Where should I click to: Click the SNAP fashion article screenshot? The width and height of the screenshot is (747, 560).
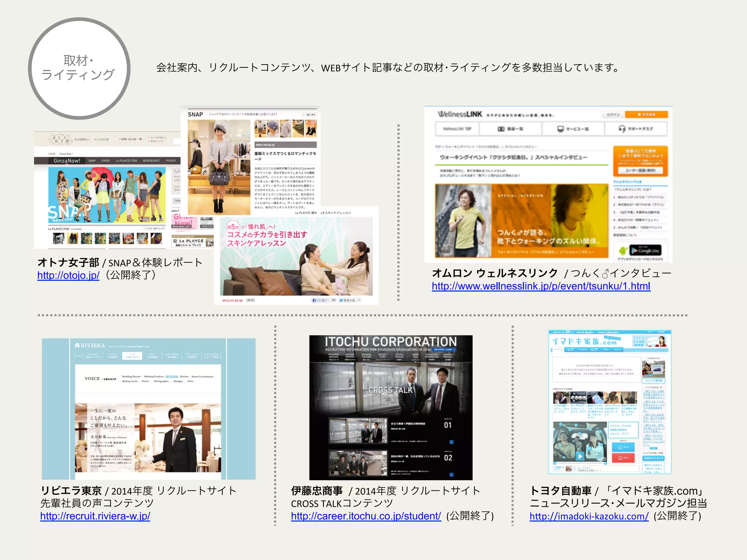click(x=251, y=160)
